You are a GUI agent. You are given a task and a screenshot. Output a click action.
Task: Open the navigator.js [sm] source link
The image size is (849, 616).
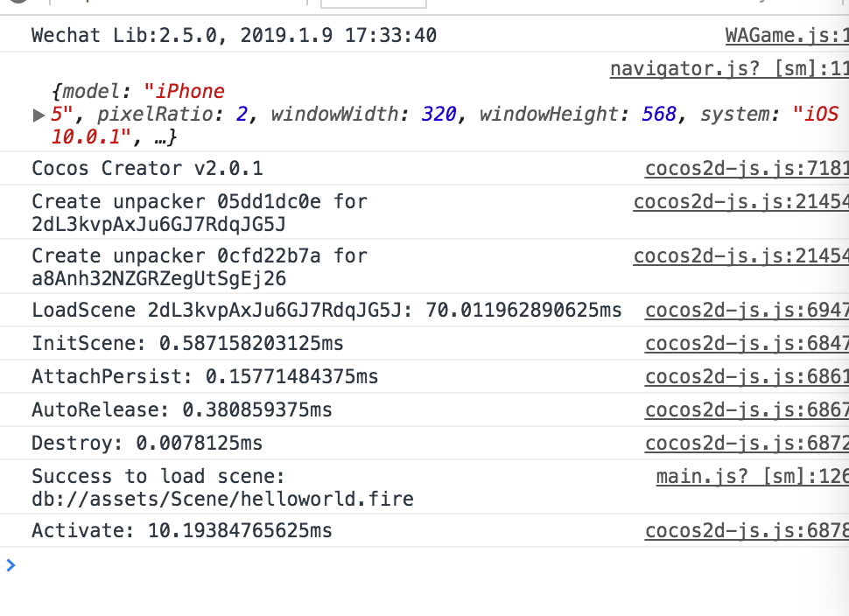pyautogui.click(x=728, y=69)
